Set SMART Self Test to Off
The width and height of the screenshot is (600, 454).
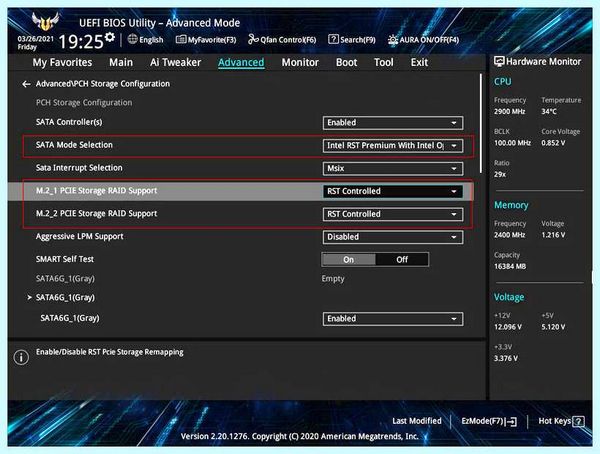402,260
